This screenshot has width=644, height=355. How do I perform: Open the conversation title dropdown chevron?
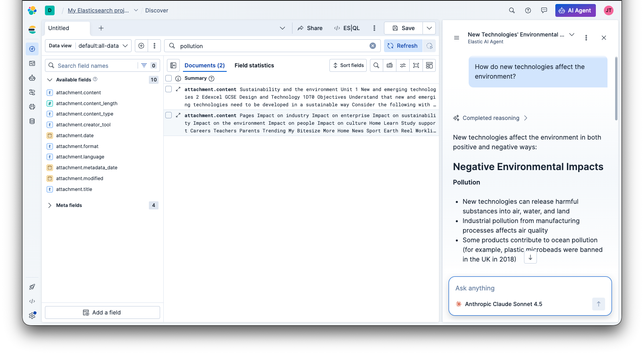tap(572, 35)
